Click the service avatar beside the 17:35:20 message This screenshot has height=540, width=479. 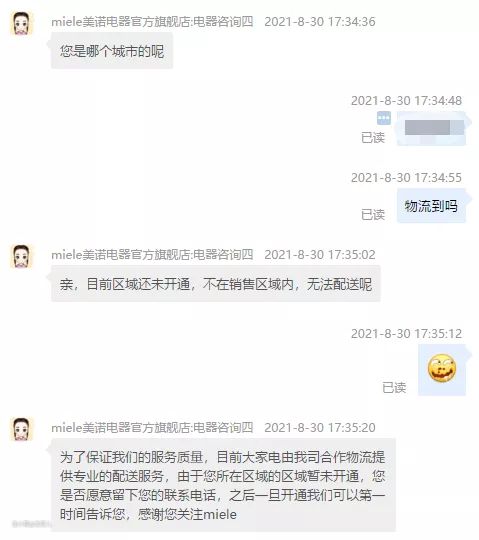point(22,429)
